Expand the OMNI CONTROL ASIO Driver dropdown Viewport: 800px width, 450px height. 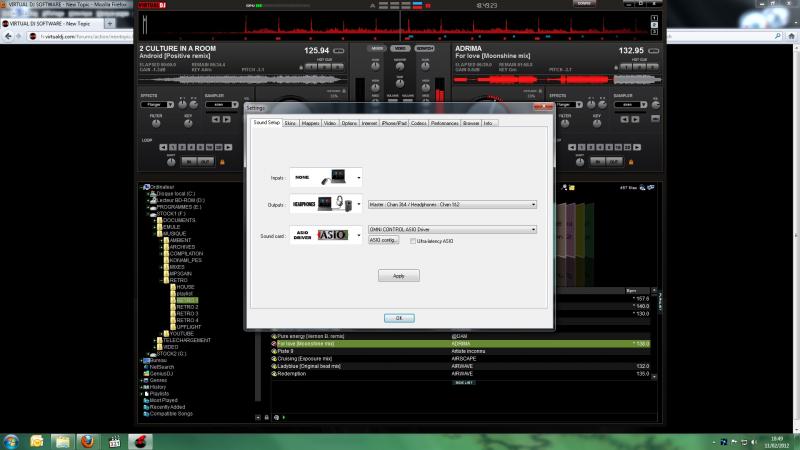click(534, 229)
